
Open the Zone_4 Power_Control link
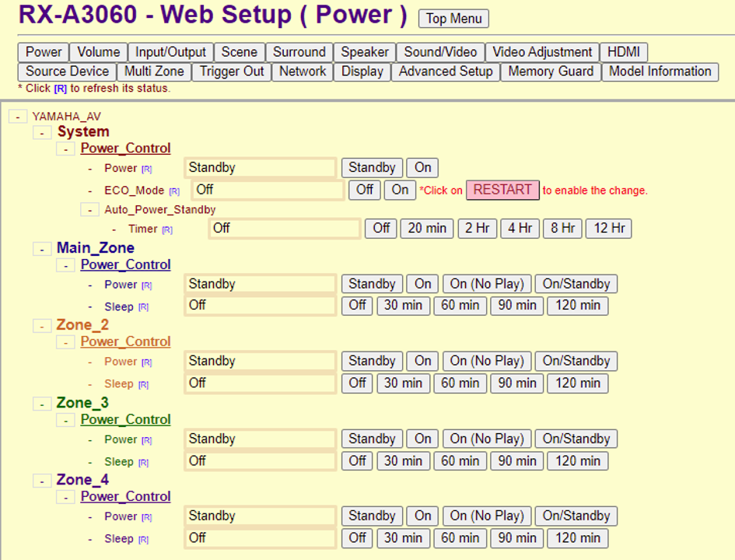(126, 496)
